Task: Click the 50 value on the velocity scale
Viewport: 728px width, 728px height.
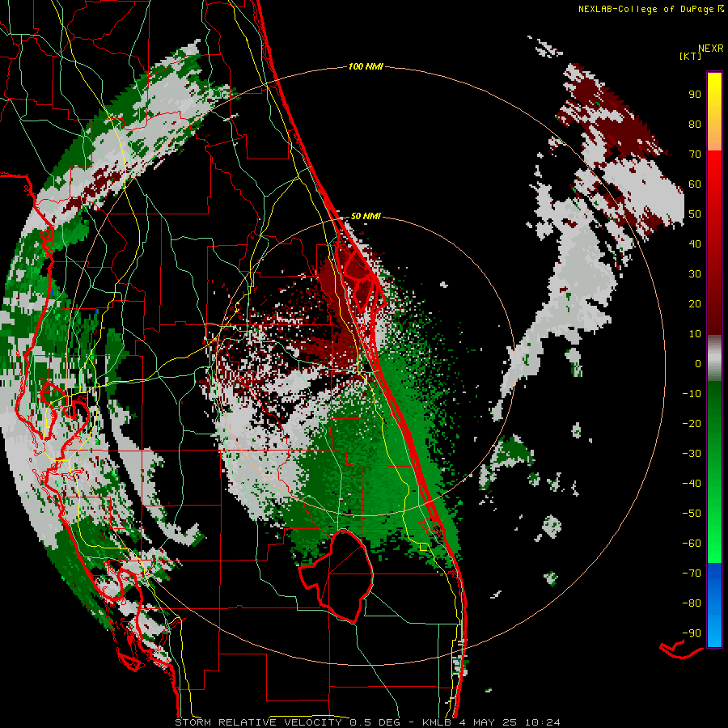Action: (695, 214)
